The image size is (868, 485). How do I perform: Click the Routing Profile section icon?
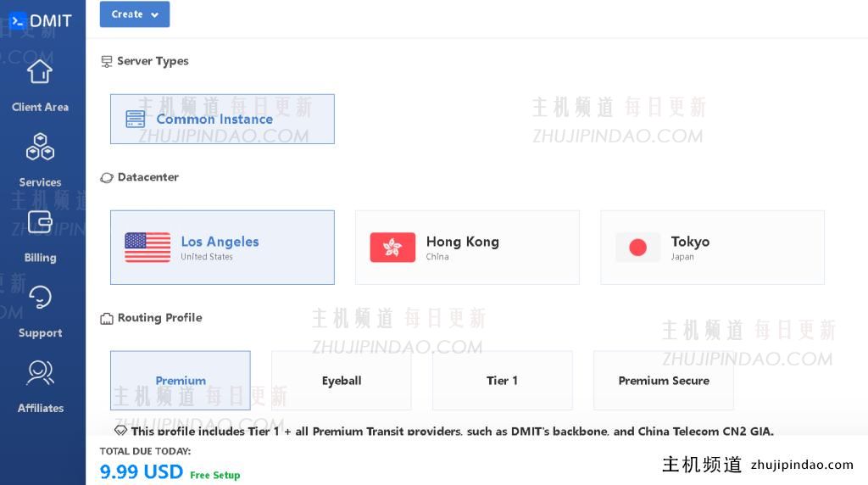click(106, 318)
